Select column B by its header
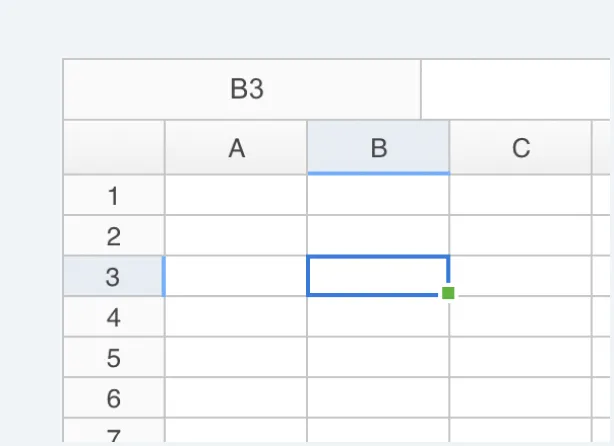Screen dimensions: 614x446 378,148
